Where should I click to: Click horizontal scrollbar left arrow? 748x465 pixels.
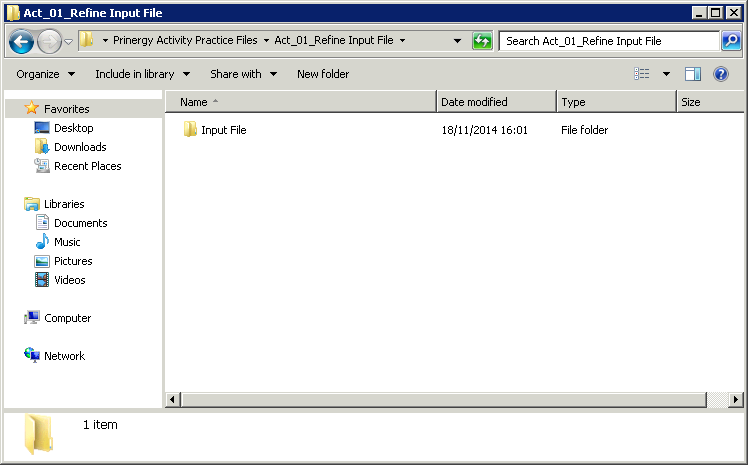[x=173, y=400]
